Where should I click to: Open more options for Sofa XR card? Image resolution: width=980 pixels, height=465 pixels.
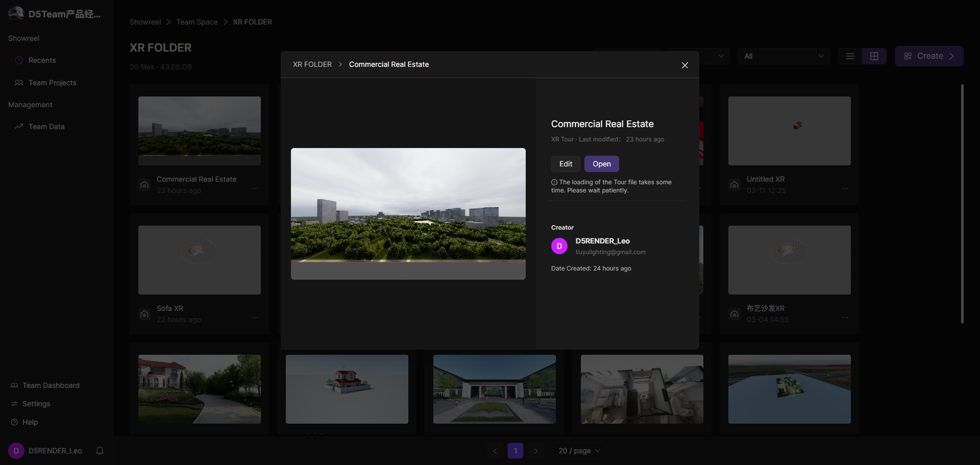(255, 317)
